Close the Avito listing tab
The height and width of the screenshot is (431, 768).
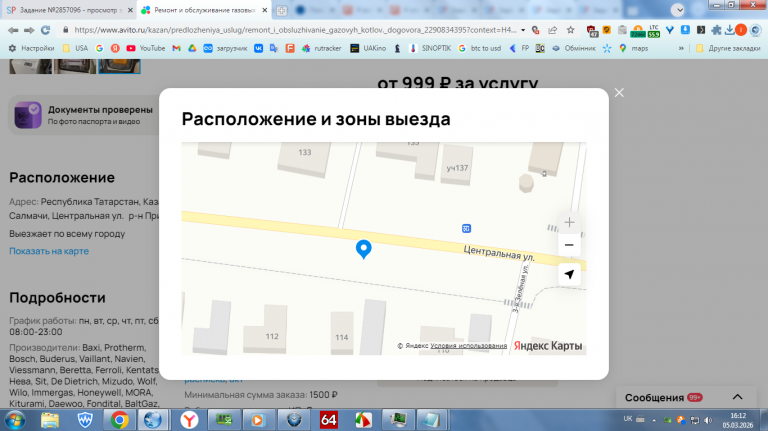pyautogui.click(x=264, y=10)
